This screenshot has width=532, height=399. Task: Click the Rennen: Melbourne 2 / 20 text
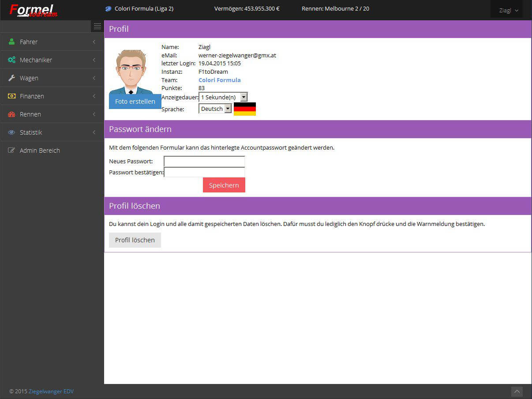click(336, 9)
